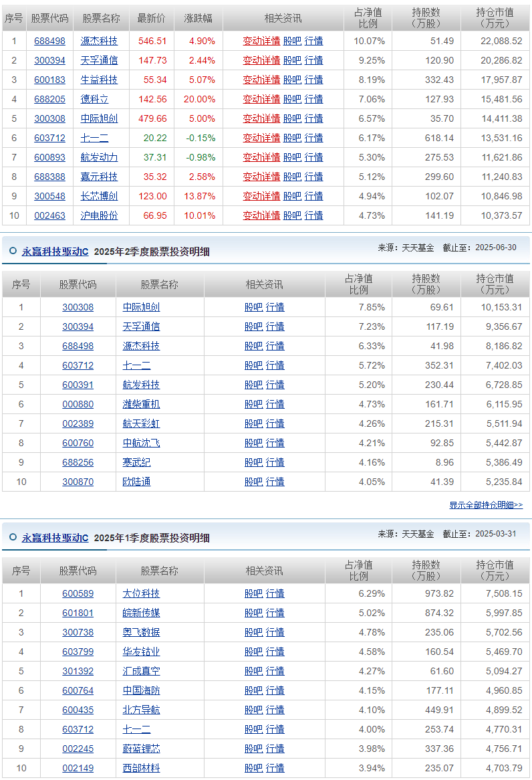Open 变动详情 for 航发动力 row
Image resolution: width=532 pixels, height=780 pixels.
(x=261, y=158)
